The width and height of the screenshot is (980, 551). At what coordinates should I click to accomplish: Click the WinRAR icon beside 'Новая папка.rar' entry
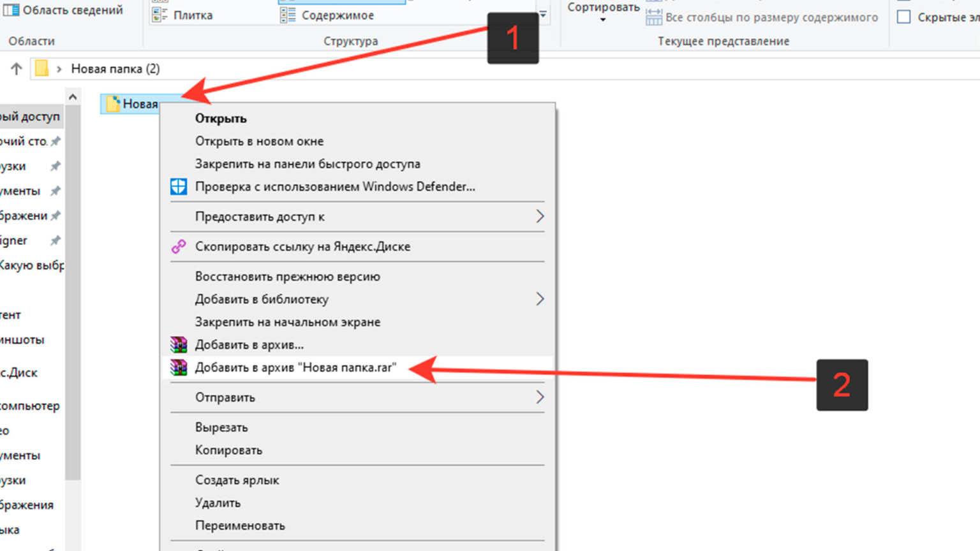179,367
